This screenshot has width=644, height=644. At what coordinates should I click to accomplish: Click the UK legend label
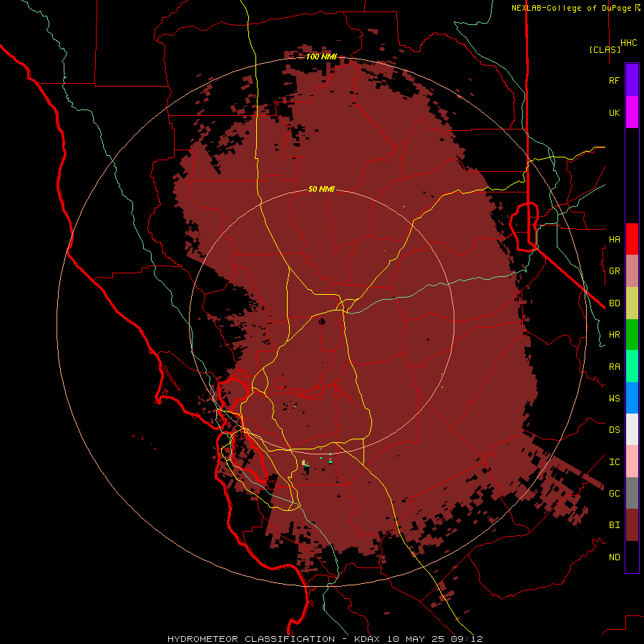tap(615, 112)
